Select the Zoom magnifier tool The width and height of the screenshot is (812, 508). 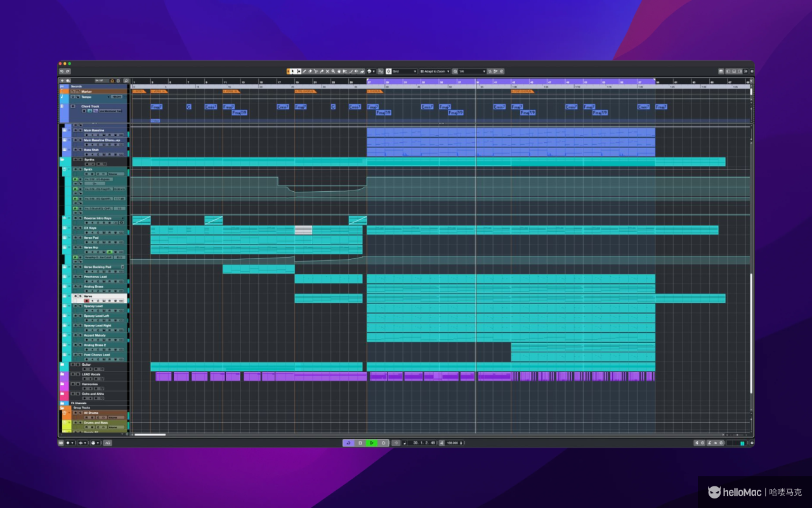pos(333,71)
